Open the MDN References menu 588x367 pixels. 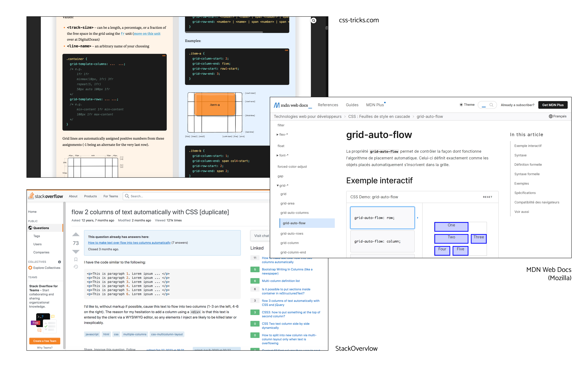coord(328,105)
